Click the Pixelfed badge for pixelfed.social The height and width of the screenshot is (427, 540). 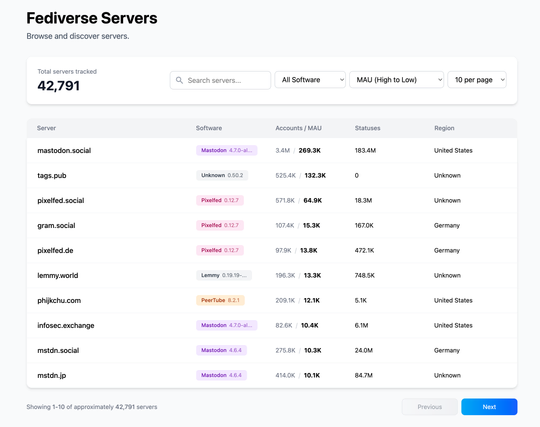point(220,200)
